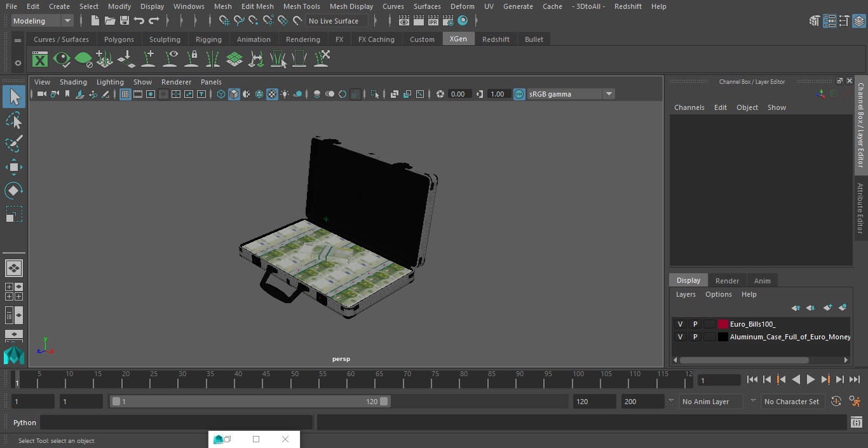Viewport: 868px width, 448px height.
Task: Click create new layer icon in Layer Editor
Action: click(x=827, y=308)
